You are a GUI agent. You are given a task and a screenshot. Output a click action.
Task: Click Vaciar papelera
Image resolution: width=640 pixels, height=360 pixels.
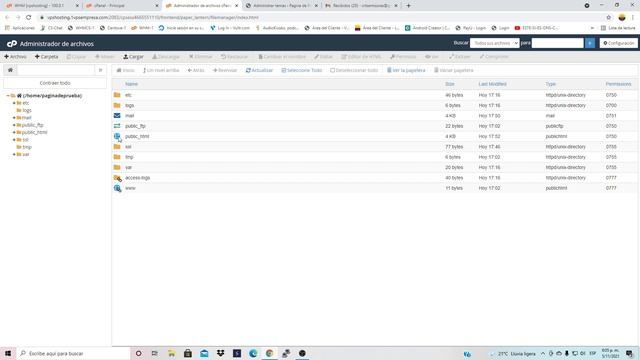tap(453, 70)
